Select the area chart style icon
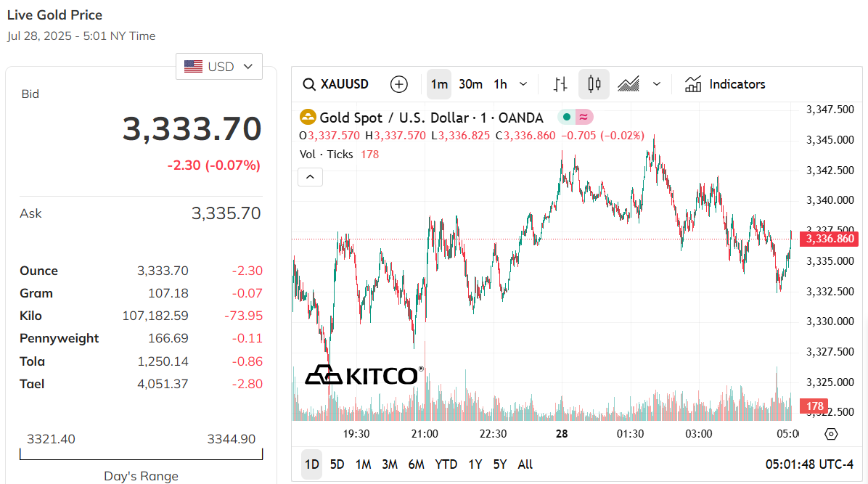The image size is (868, 484). tap(629, 84)
